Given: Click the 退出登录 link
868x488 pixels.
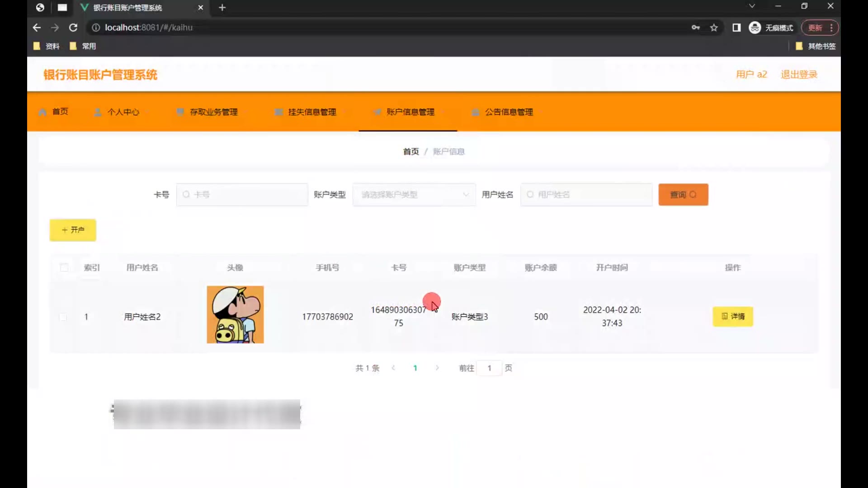Looking at the screenshot, I should pyautogui.click(x=799, y=75).
